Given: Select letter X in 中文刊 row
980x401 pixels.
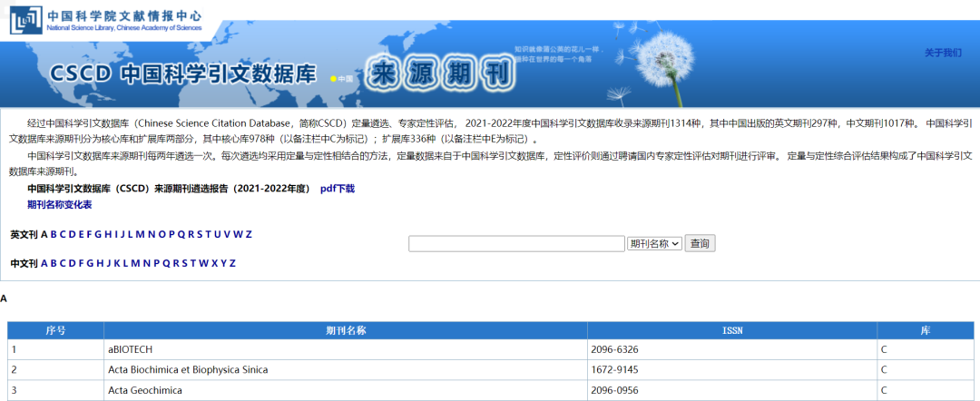Looking at the screenshot, I should [x=214, y=263].
